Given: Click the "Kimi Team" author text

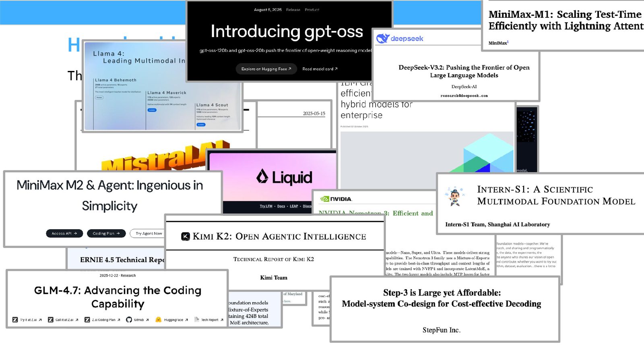Looking at the screenshot, I should [274, 278].
